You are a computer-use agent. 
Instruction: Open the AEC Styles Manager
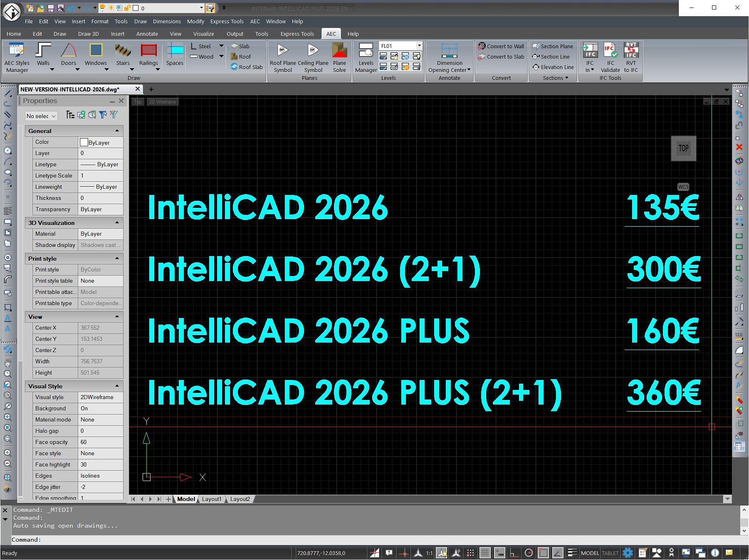[x=17, y=58]
